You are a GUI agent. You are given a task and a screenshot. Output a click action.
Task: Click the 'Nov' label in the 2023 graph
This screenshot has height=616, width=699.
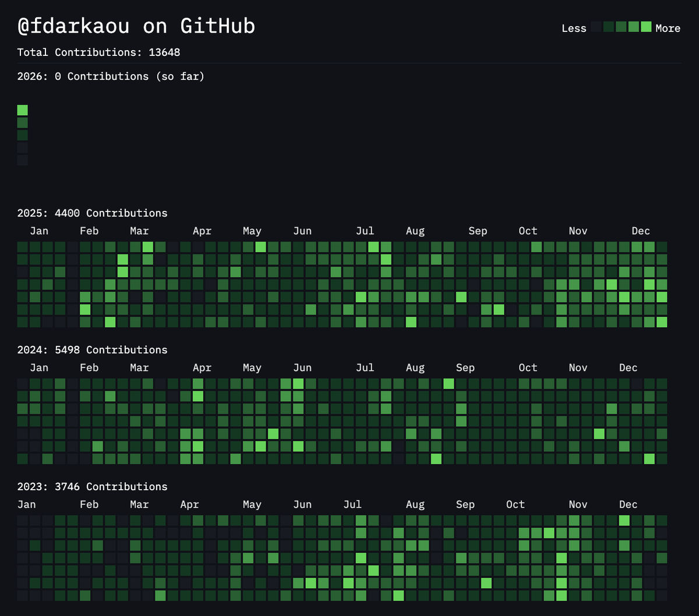coord(578,505)
